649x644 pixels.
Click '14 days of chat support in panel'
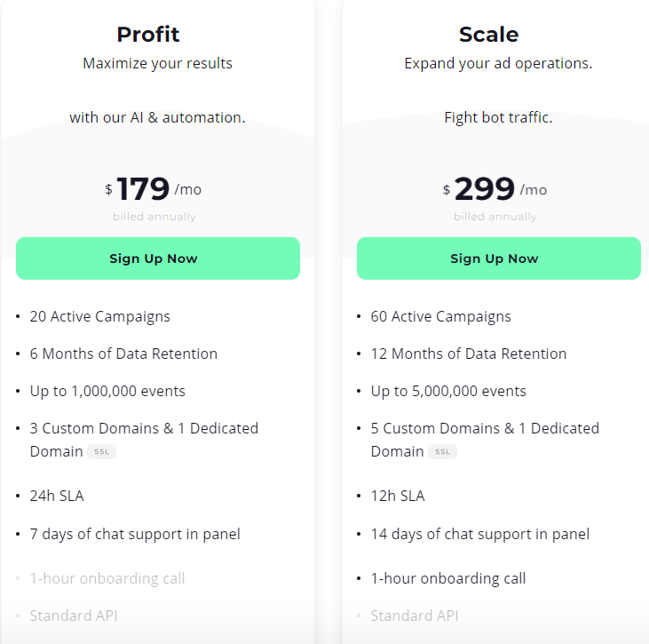(480, 534)
